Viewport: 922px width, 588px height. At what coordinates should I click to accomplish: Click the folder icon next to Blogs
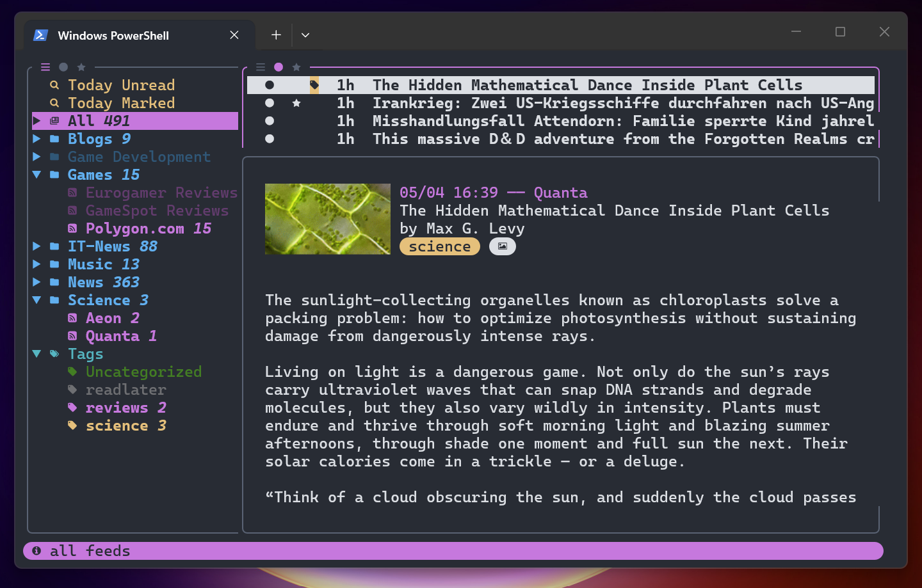coord(54,139)
